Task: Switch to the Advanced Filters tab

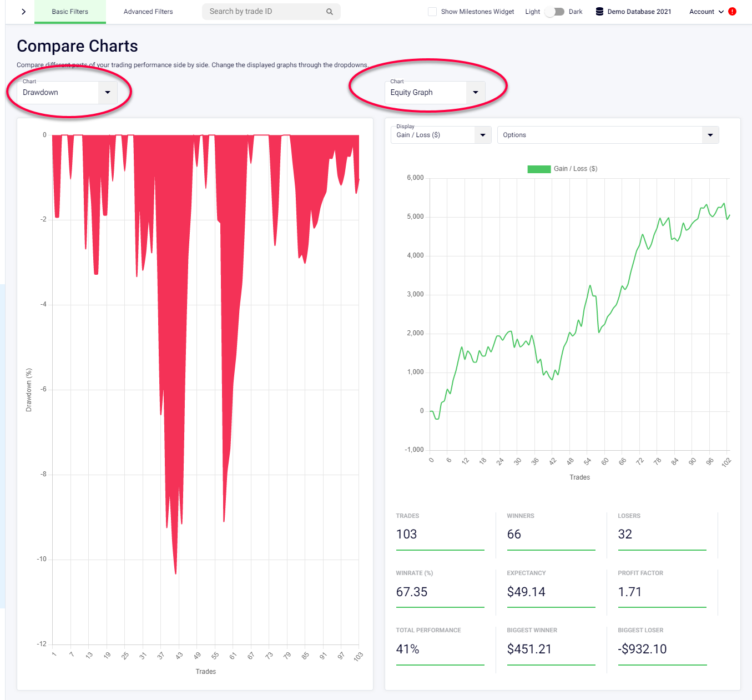Action: coord(148,11)
